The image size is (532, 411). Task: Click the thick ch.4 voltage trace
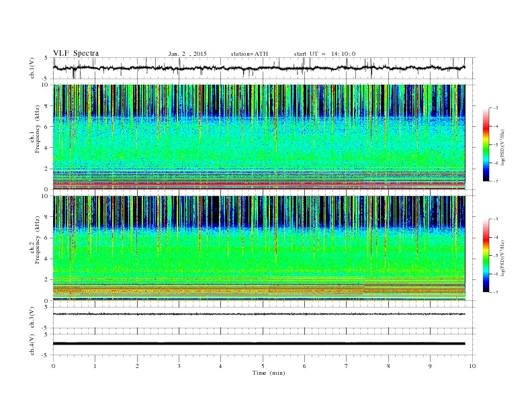(x=259, y=344)
